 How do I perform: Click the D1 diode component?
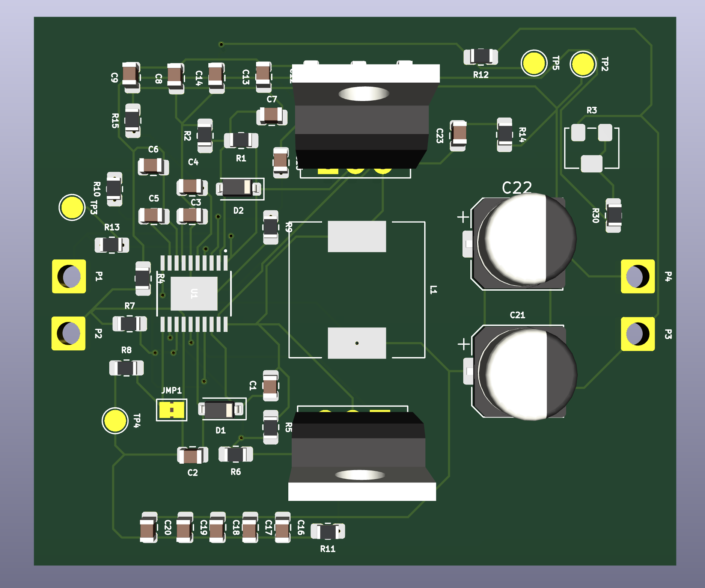tap(221, 409)
